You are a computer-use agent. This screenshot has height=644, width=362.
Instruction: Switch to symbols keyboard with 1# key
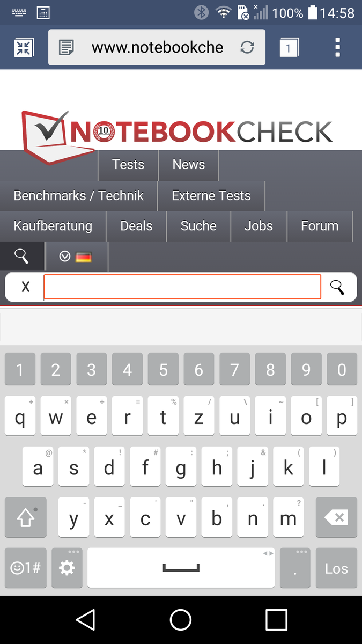[x=26, y=568]
